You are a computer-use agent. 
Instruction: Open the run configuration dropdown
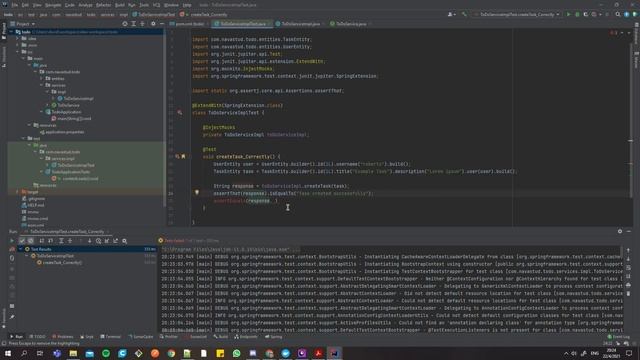pyautogui.click(x=517, y=14)
